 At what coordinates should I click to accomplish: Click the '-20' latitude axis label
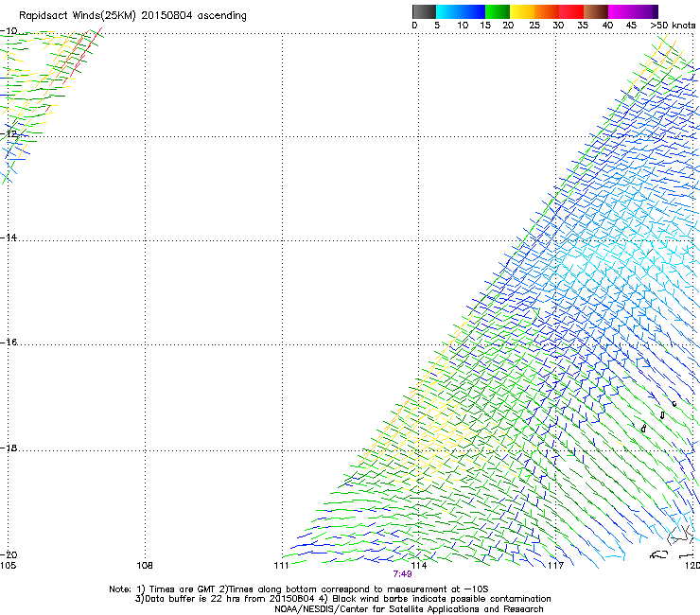pyautogui.click(x=9, y=554)
